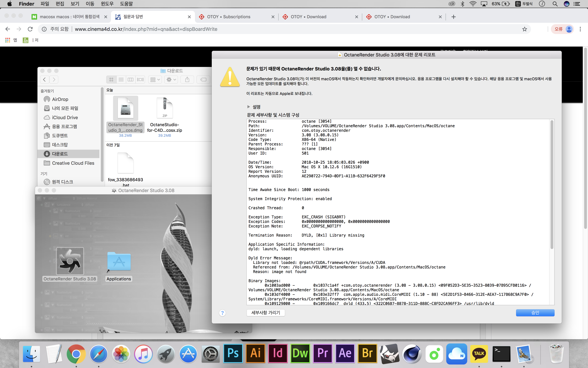
Task: Expand the 설명 disclosure triangle
Action: (248, 107)
